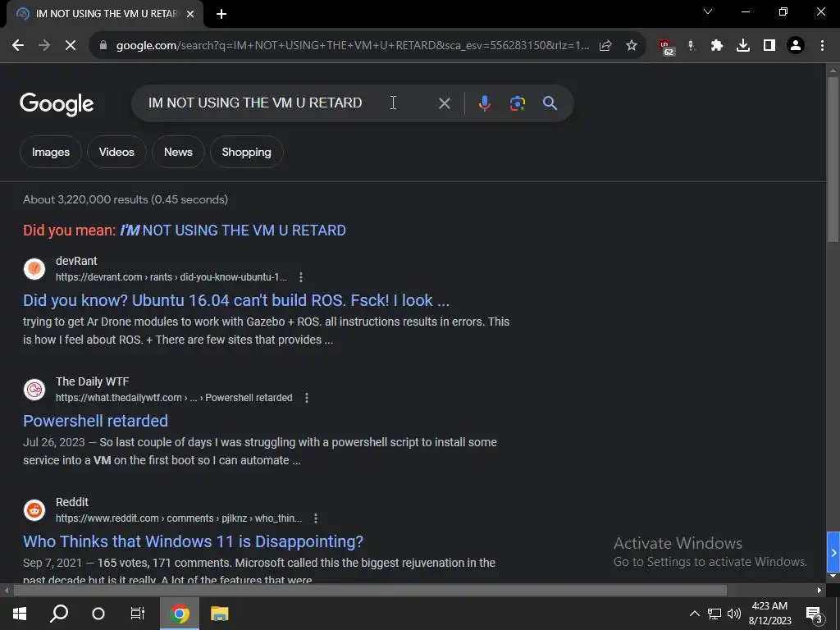The width and height of the screenshot is (840, 630).
Task: Switch to News results
Action: point(178,152)
